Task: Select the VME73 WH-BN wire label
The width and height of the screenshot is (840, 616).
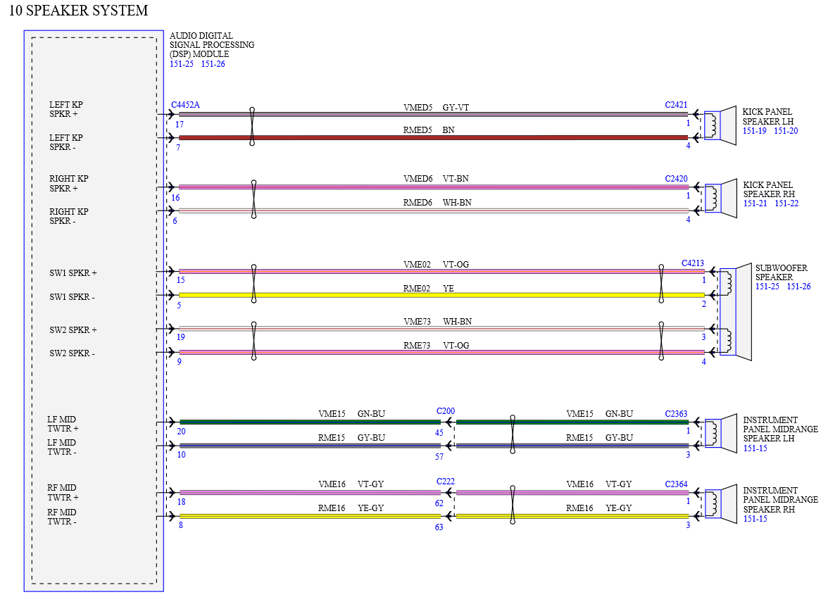Action: point(438,322)
